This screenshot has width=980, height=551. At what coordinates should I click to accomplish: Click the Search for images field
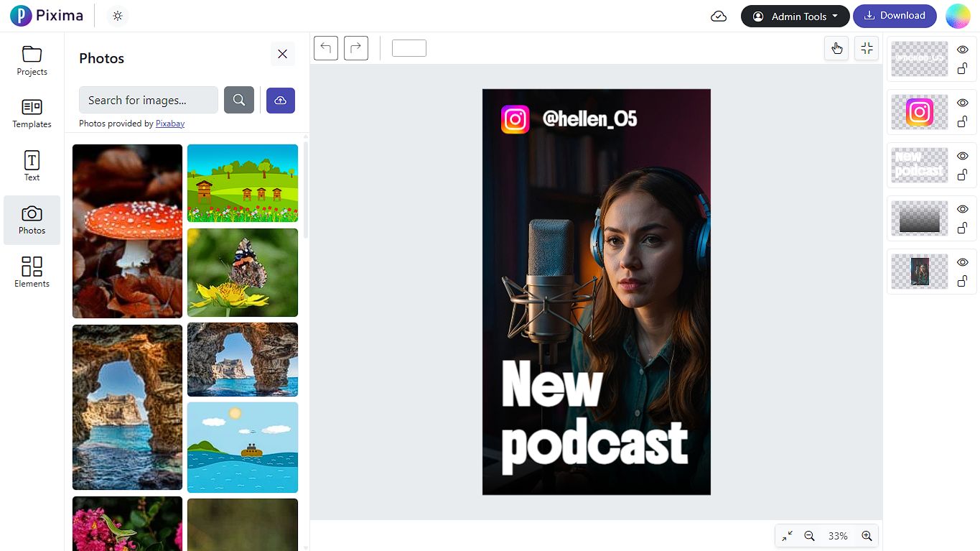point(149,100)
